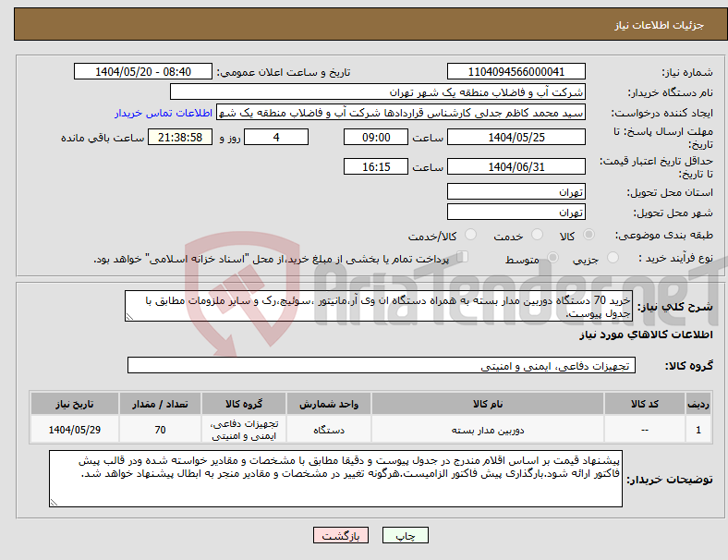The image size is (728, 560).
Task: Click the response deadline time 09:00 field
Action: tap(376, 138)
